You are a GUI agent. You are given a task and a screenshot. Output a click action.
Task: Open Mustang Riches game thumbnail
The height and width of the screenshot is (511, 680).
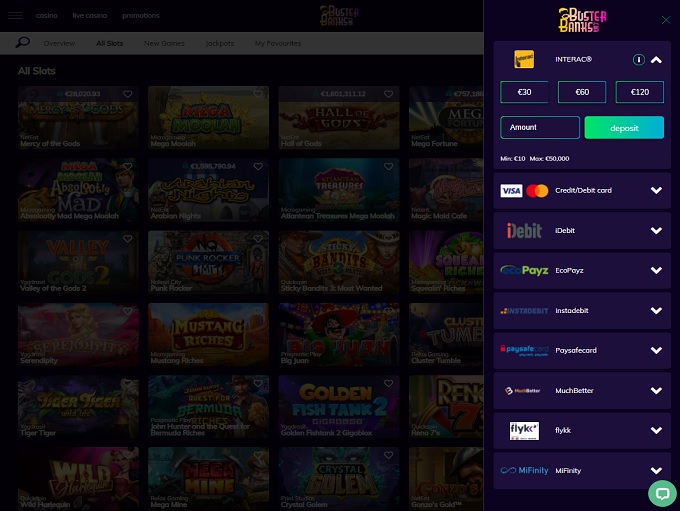point(208,334)
